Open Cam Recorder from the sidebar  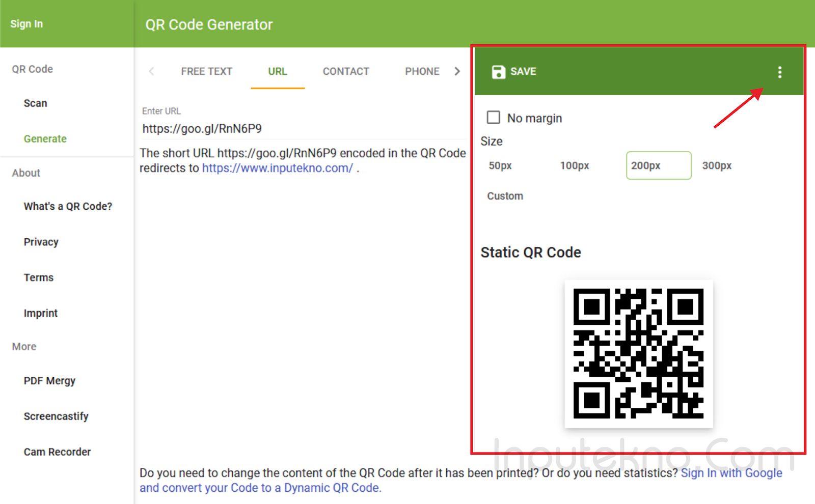(x=57, y=452)
